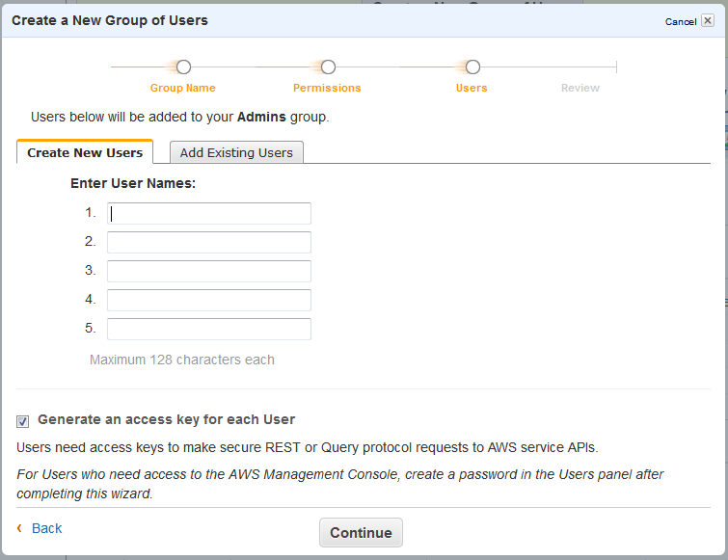Click into user name field 2
Image resolution: width=728 pixels, height=560 pixels.
[209, 242]
